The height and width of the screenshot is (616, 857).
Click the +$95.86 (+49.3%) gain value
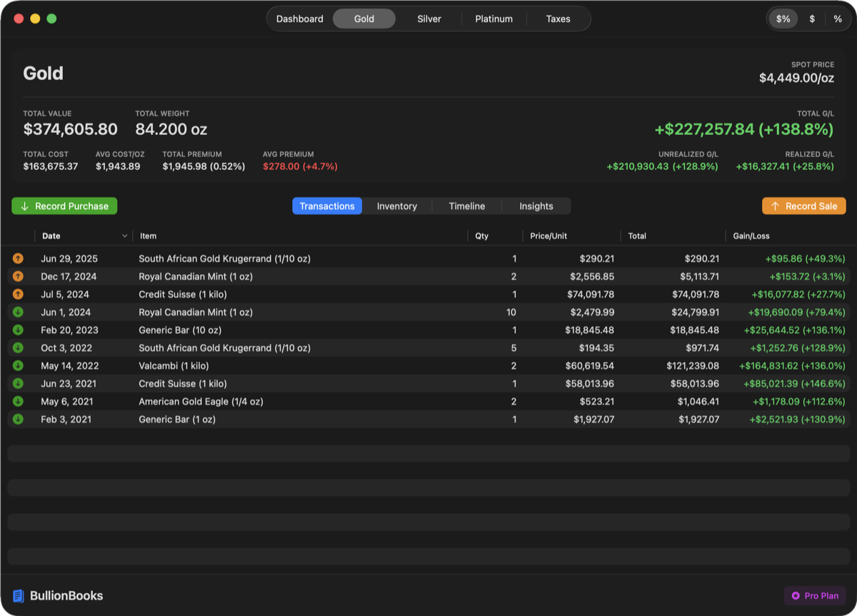805,258
